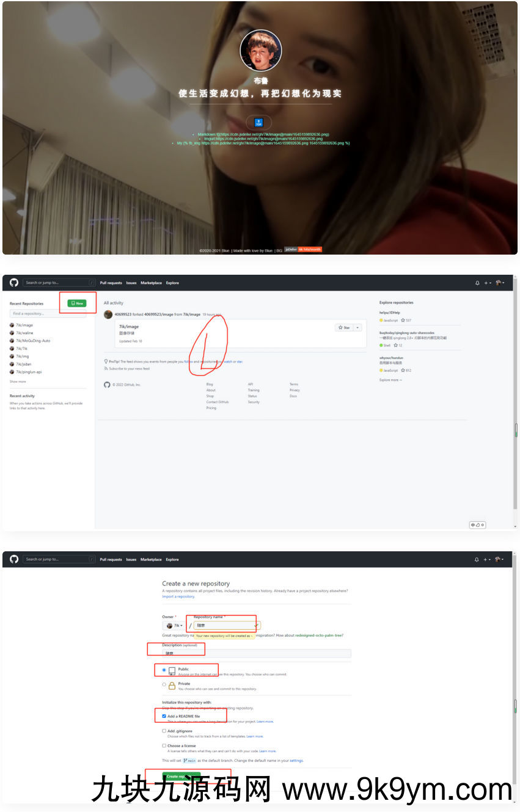This screenshot has height=812, width=520.
Task: Expand the plus create menu on the dashboard
Action: tap(488, 283)
